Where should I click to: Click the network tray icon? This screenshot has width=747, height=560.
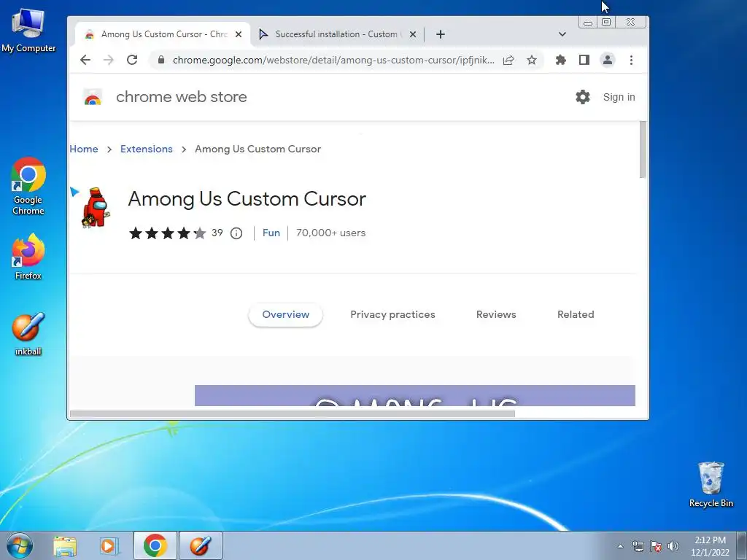pyautogui.click(x=638, y=546)
